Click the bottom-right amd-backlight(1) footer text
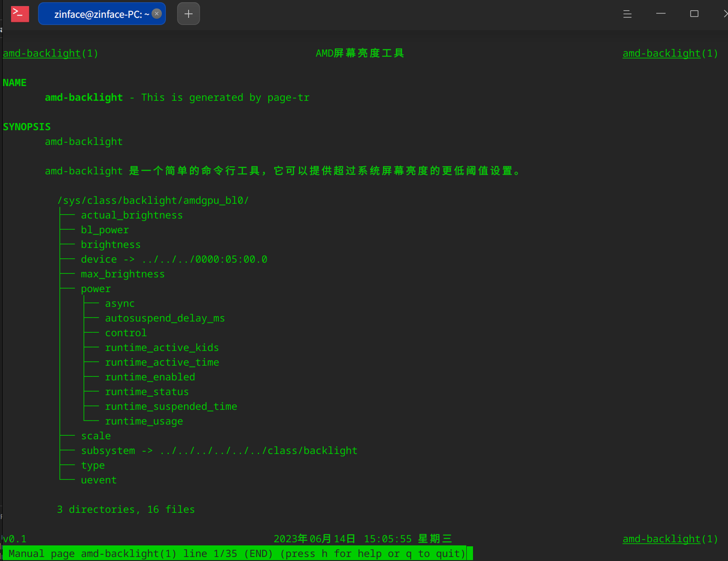This screenshot has height=561, width=728. tap(670, 539)
